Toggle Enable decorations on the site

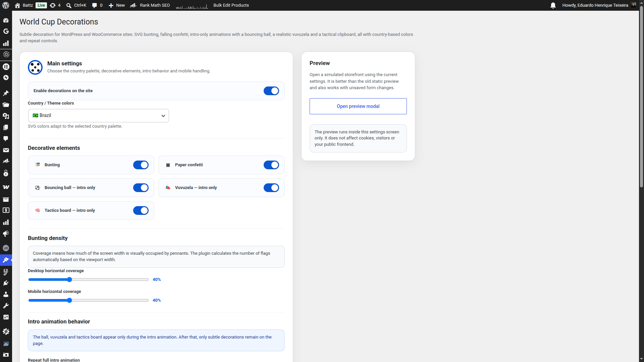point(271,91)
